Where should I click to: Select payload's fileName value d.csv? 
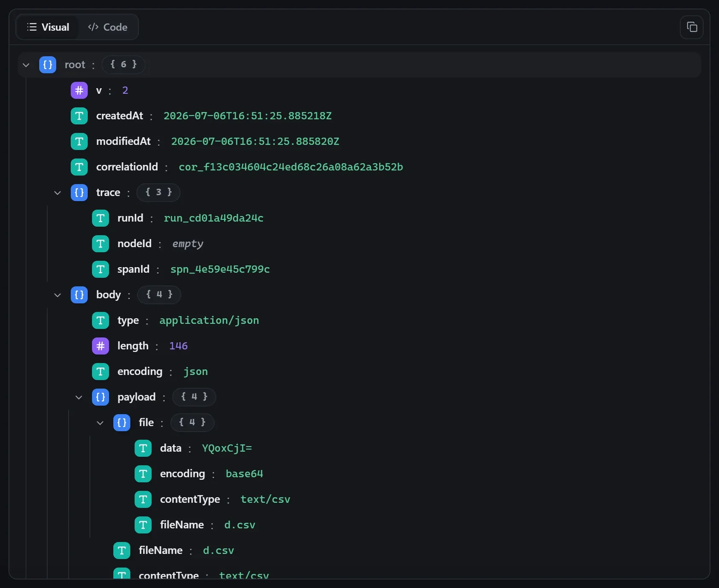point(219,551)
